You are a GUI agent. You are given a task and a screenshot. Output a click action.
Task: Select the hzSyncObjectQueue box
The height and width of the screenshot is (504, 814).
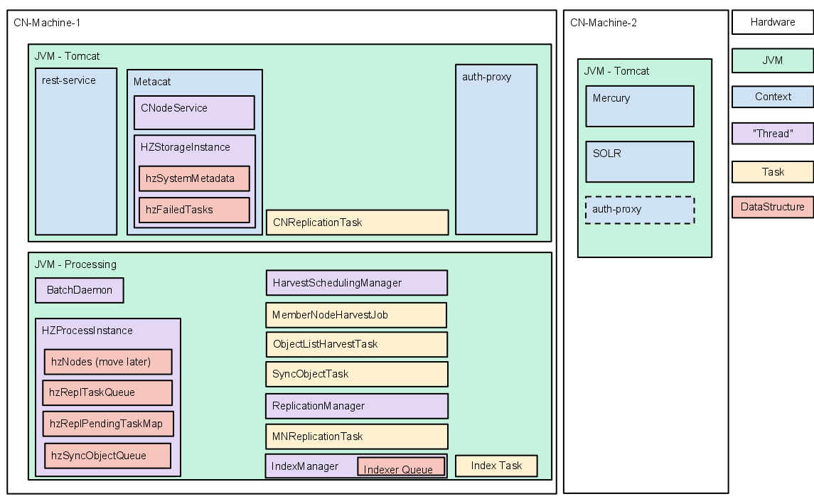tap(108, 456)
